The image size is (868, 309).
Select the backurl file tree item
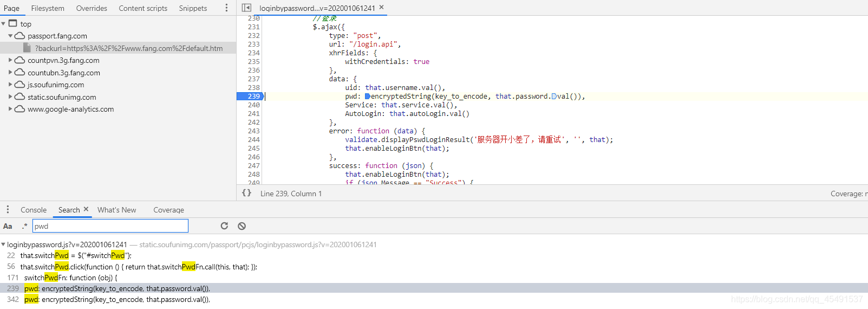118,48
